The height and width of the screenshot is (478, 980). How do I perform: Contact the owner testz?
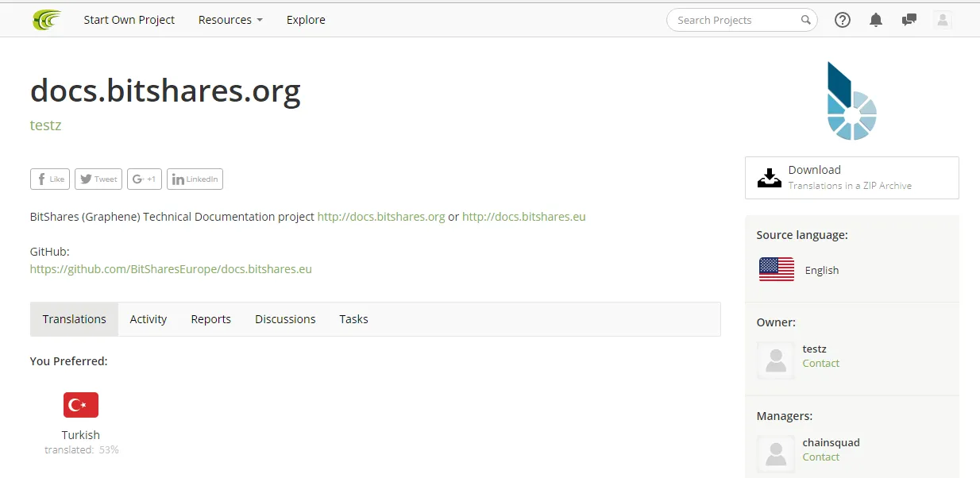pos(821,363)
